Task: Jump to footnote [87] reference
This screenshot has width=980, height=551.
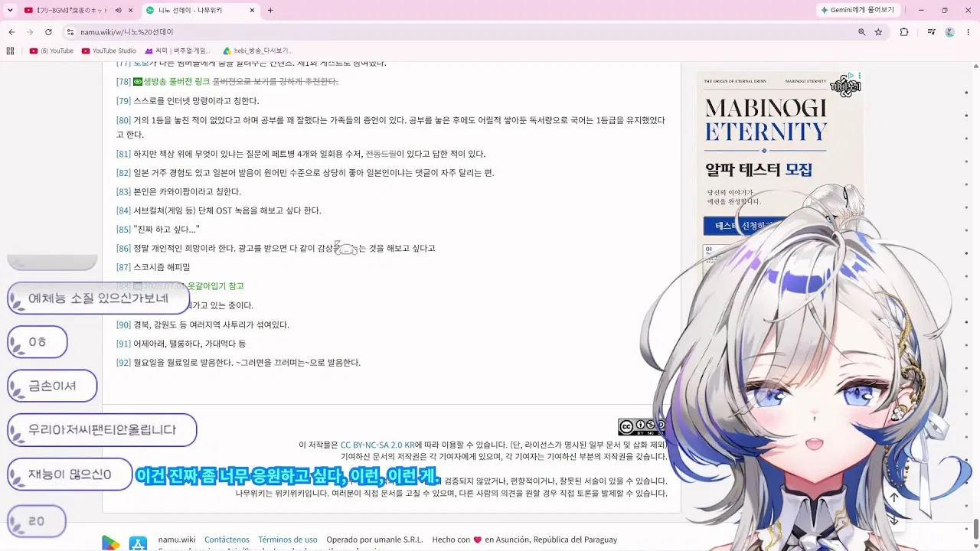Action: coord(123,267)
